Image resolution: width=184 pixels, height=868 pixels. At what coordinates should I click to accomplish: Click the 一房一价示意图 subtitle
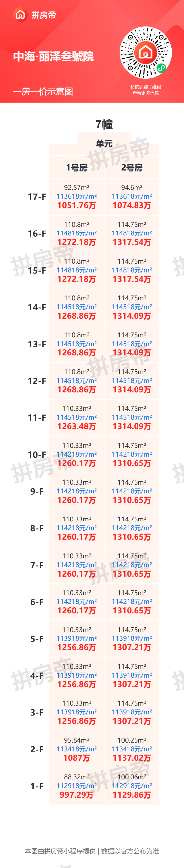43,91
